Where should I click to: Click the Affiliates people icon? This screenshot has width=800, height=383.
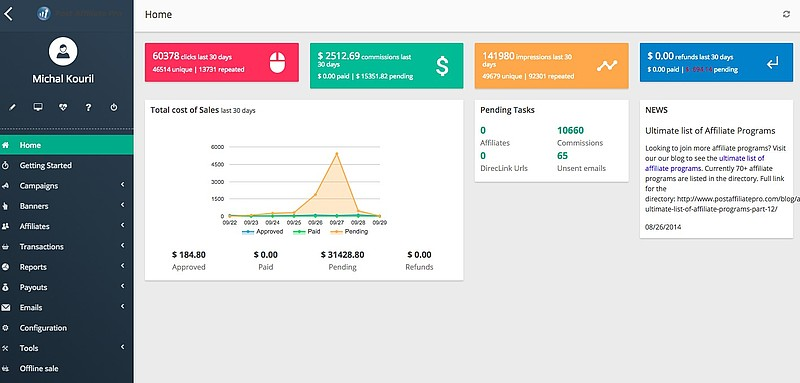click(x=5, y=226)
